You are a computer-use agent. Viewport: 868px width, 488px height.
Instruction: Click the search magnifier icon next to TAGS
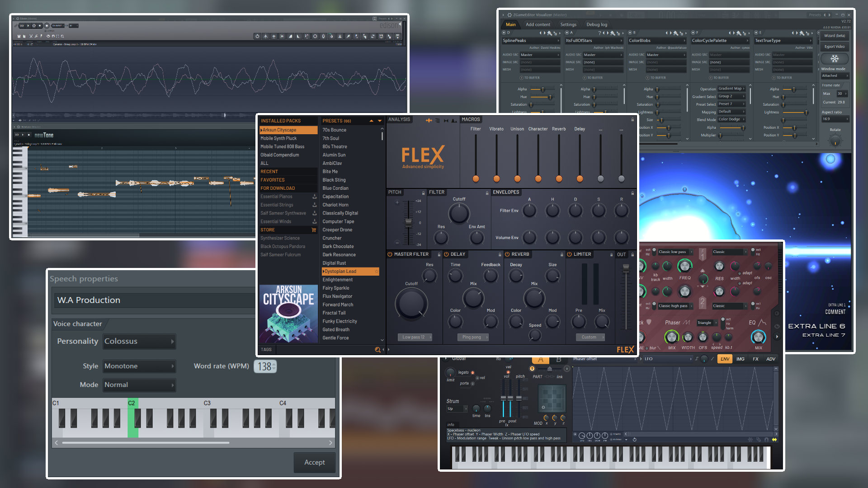click(378, 349)
